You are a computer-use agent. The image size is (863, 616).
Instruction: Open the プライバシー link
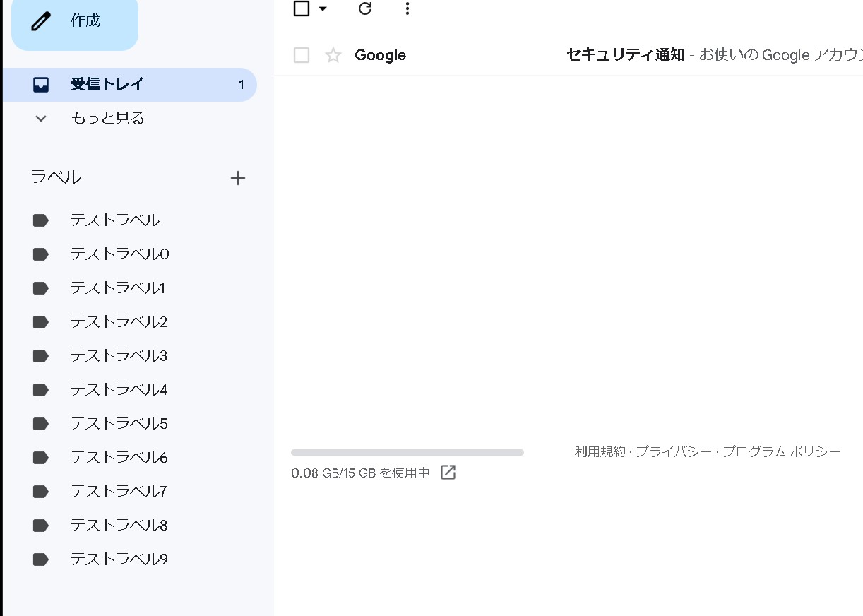coord(674,451)
